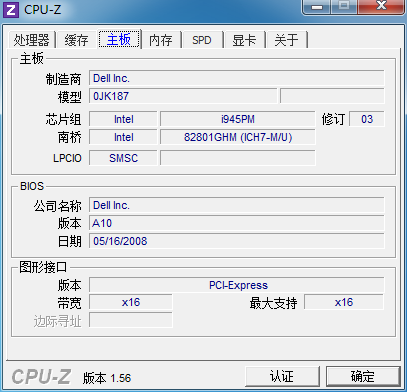This screenshot has width=407, height=392.
Task: Click the CPU-Z purple Z title icon
Action: (x=11, y=9)
